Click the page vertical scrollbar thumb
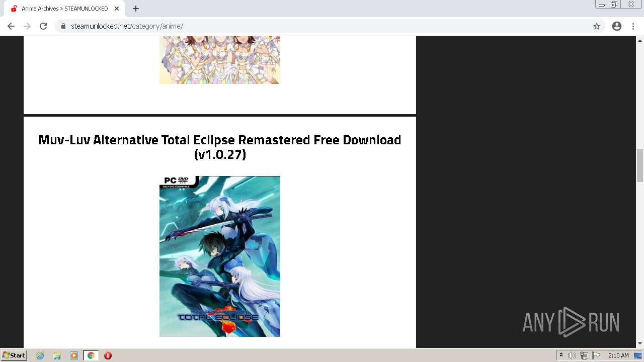Screen dimensions: 644x362 pyautogui.click(x=640, y=165)
